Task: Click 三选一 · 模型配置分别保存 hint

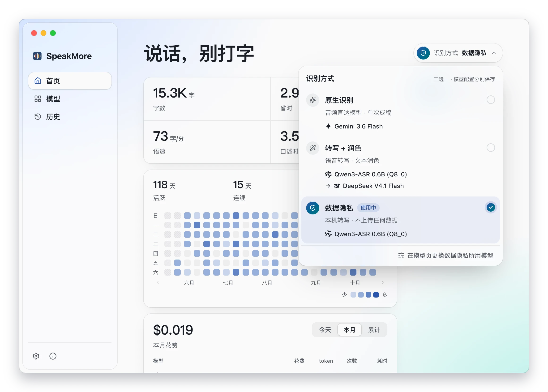Action: pos(464,79)
